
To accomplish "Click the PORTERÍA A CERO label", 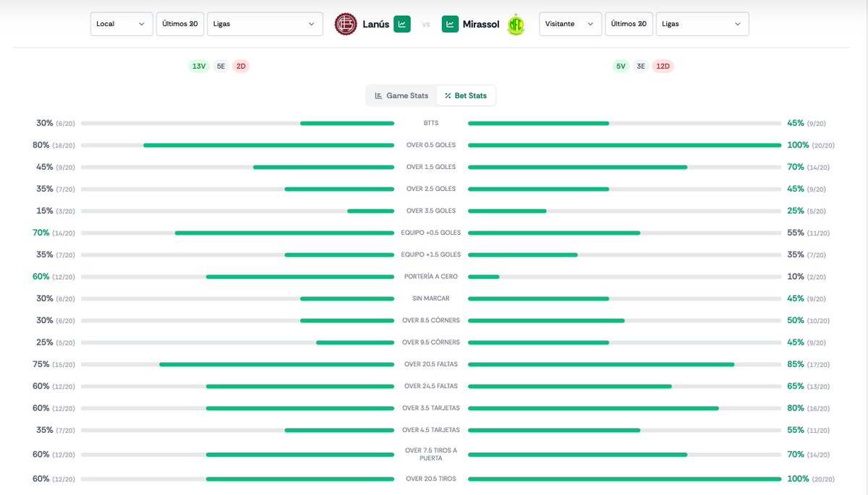I will [x=431, y=277].
